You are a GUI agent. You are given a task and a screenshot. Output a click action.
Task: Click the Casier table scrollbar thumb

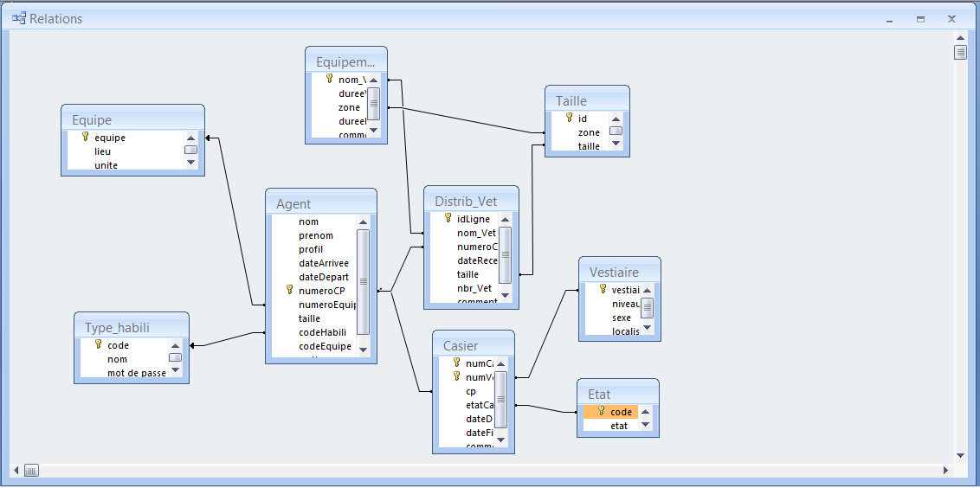[x=500, y=399]
